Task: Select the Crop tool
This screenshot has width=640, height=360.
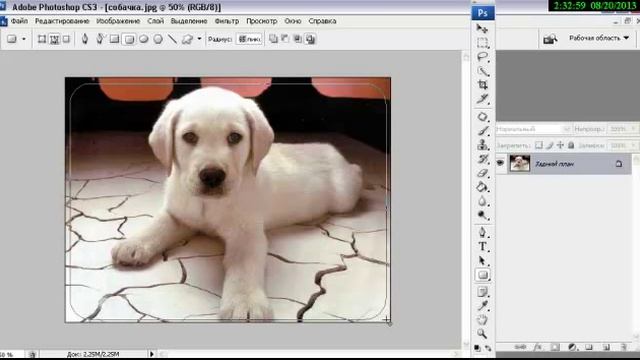Action: click(482, 85)
